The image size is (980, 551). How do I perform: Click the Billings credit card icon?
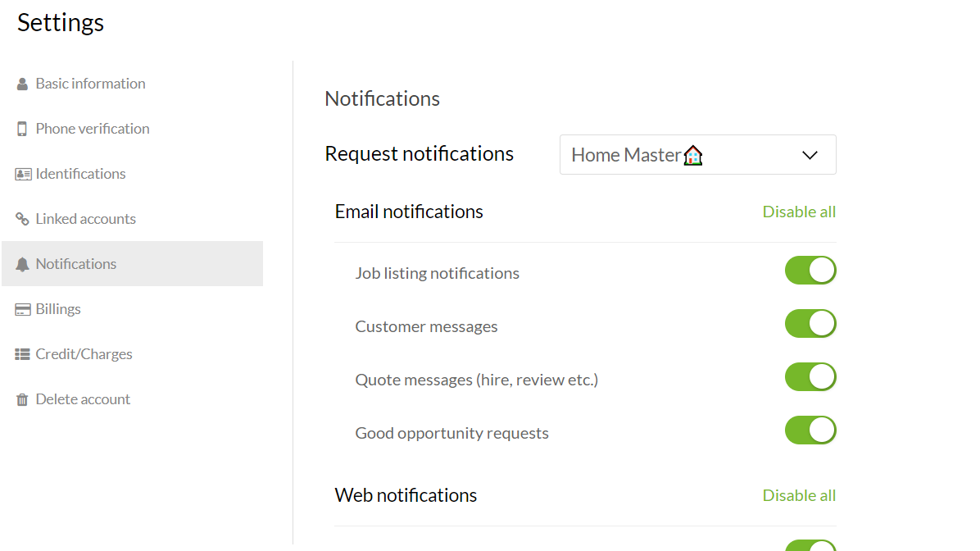click(x=23, y=309)
